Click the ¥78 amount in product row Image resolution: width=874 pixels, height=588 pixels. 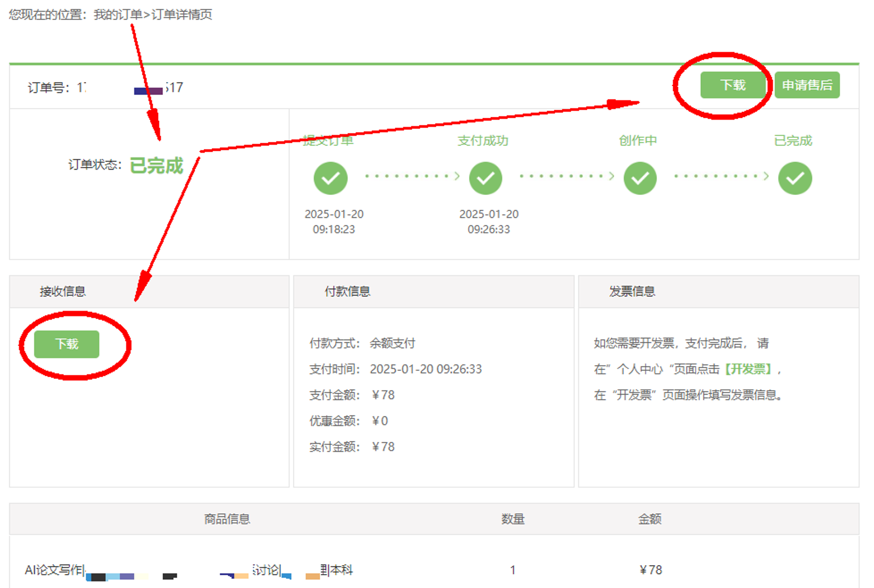coord(650,570)
